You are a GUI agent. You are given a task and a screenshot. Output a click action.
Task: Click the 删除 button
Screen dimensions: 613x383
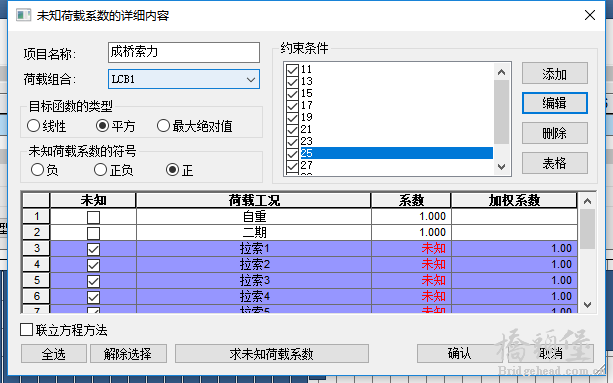pos(554,133)
